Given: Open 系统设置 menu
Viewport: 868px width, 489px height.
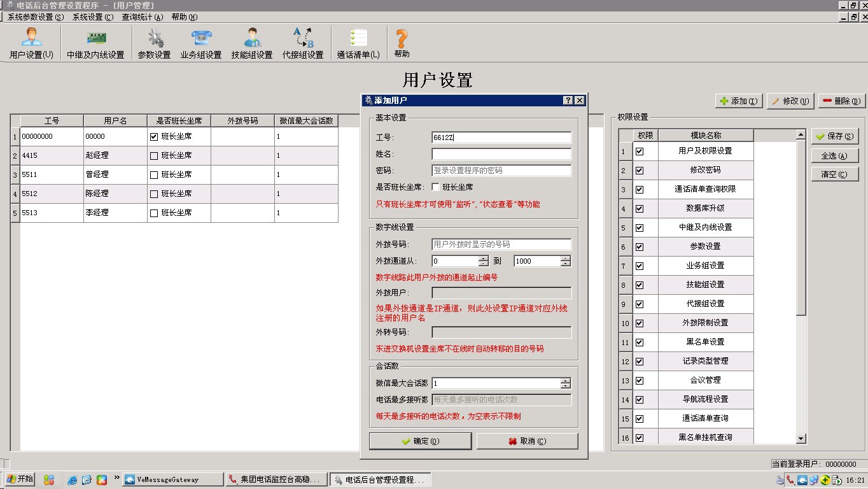Looking at the screenshot, I should (x=93, y=17).
